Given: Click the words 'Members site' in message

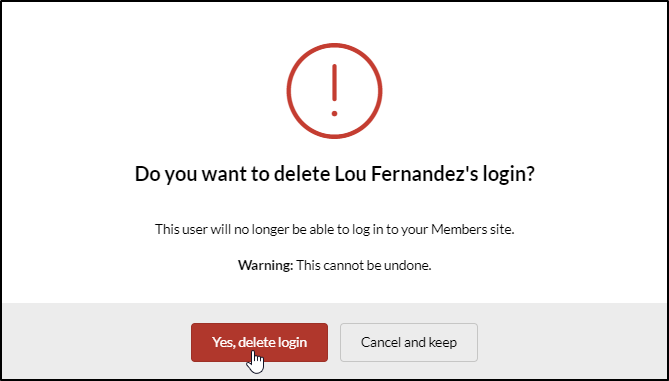Looking at the screenshot, I should point(471,230).
